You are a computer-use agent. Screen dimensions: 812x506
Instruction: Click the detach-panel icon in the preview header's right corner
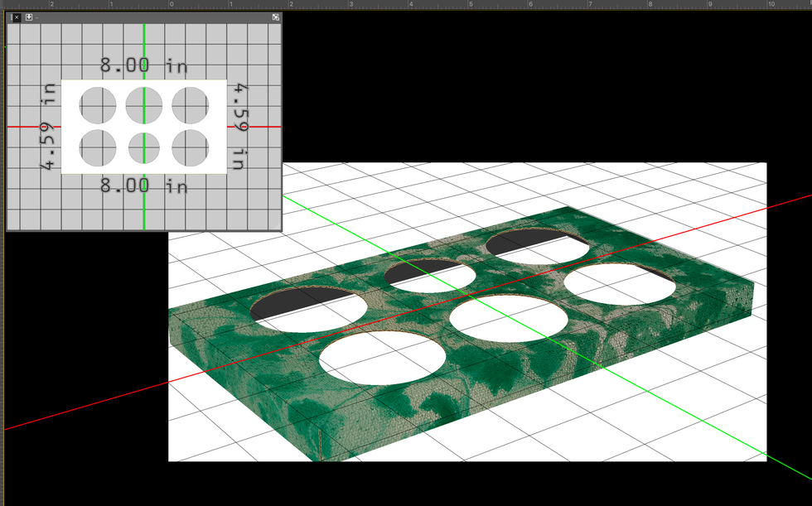pos(275,17)
